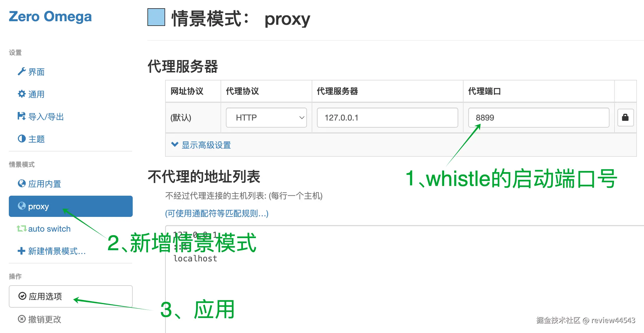Screen dimensions: 644x333
Task: Select the proxy profile in sidebar
Action: point(71,206)
